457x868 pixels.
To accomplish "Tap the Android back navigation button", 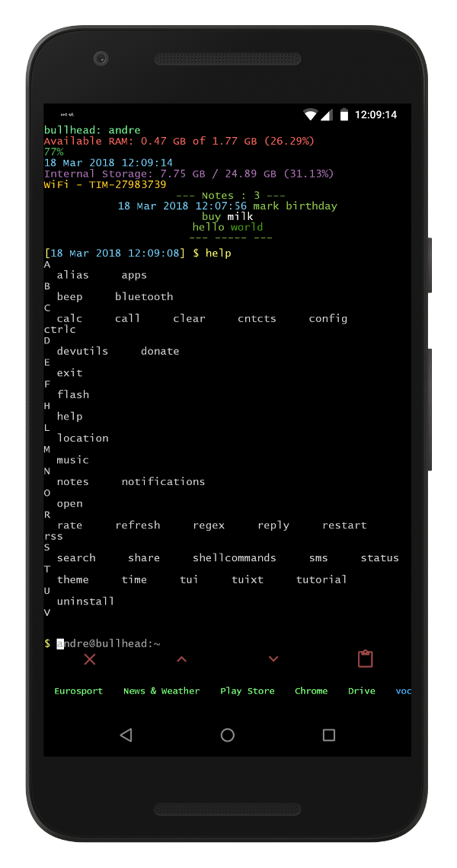I will 126,735.
